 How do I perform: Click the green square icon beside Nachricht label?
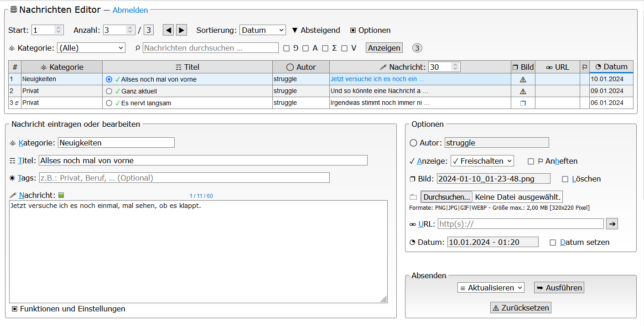pyautogui.click(x=61, y=196)
